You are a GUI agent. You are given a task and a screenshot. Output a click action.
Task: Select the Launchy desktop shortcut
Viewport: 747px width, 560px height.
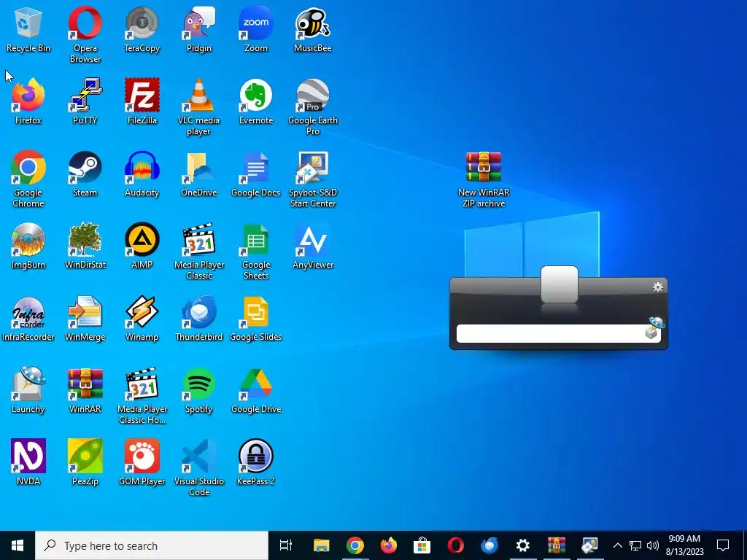click(x=28, y=391)
